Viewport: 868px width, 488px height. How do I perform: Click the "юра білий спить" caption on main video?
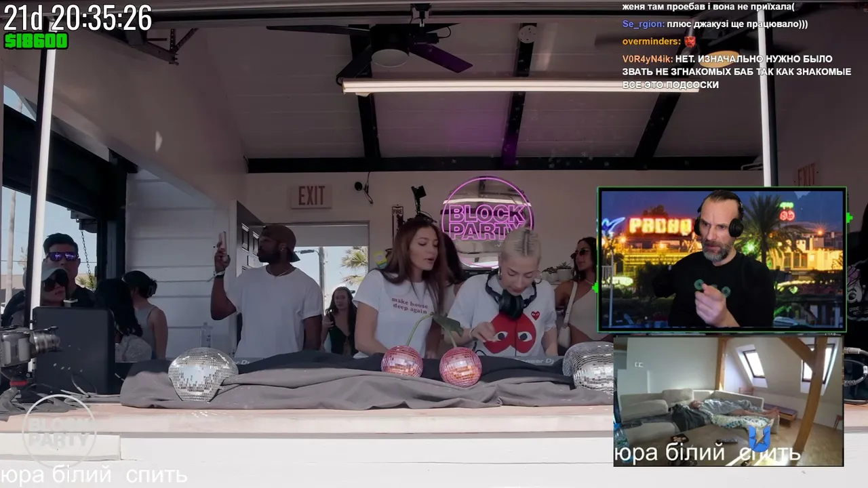point(94,475)
